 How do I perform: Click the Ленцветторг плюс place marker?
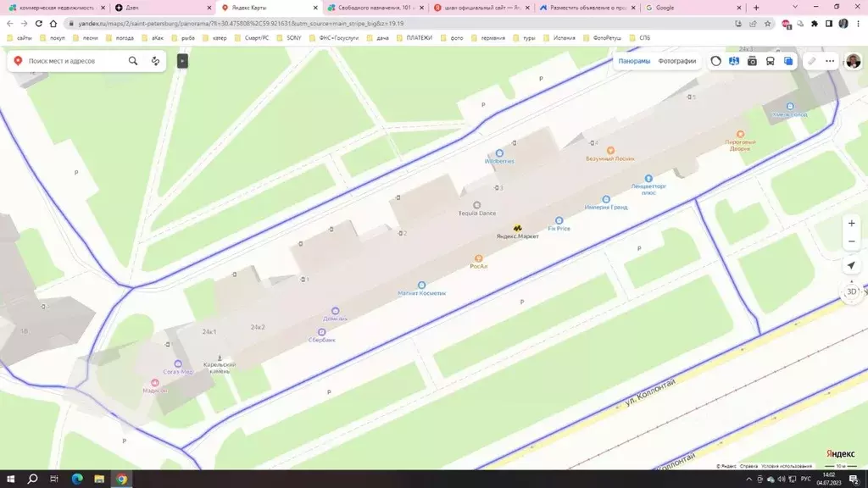click(x=648, y=178)
